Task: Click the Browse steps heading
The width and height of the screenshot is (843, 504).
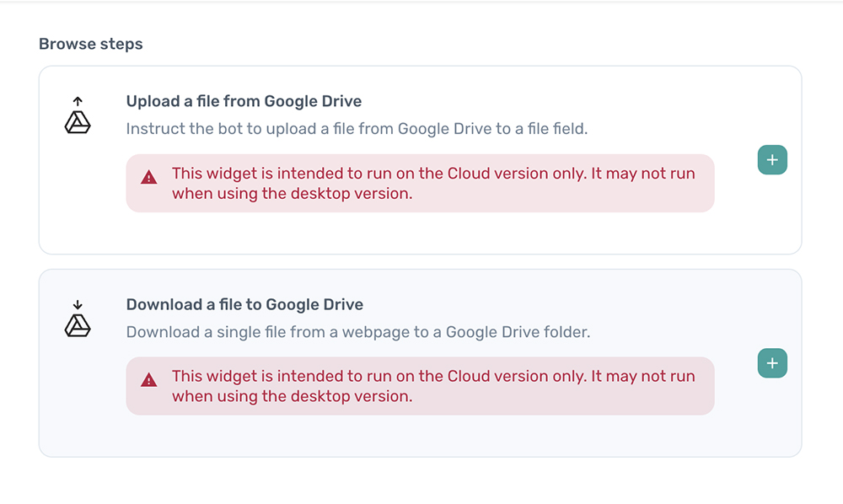Action: (x=90, y=43)
